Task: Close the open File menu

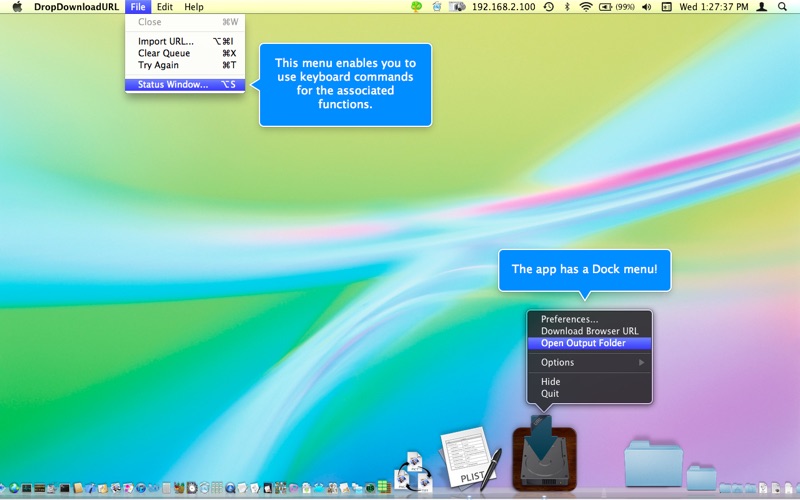Action: 138,7
